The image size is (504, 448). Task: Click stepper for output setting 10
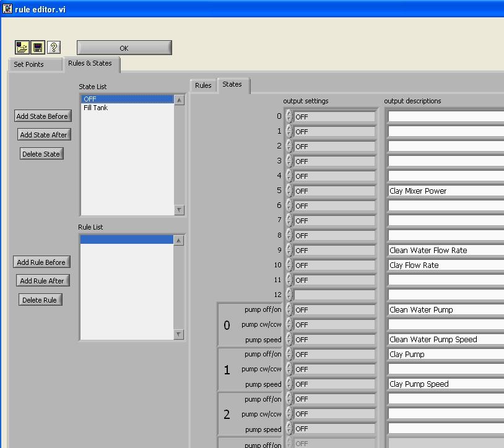[289, 265]
